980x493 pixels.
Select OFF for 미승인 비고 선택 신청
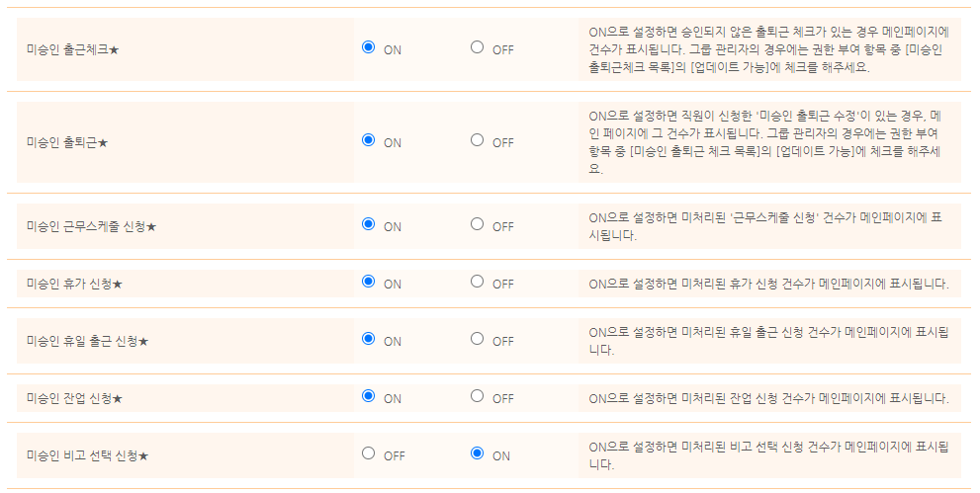(x=369, y=453)
